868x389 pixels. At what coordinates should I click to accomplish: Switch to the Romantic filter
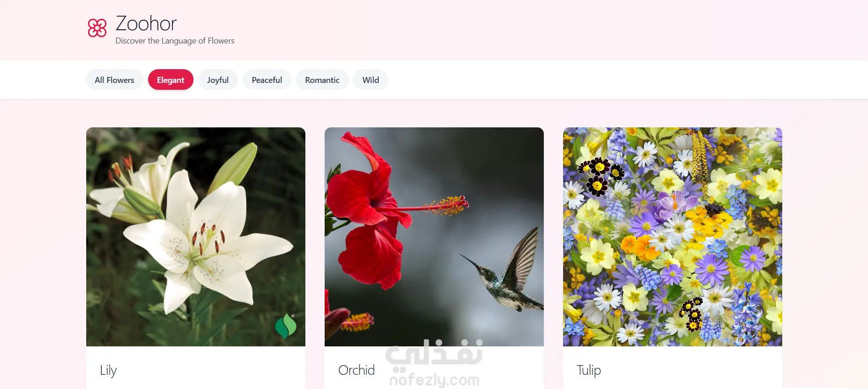(322, 80)
